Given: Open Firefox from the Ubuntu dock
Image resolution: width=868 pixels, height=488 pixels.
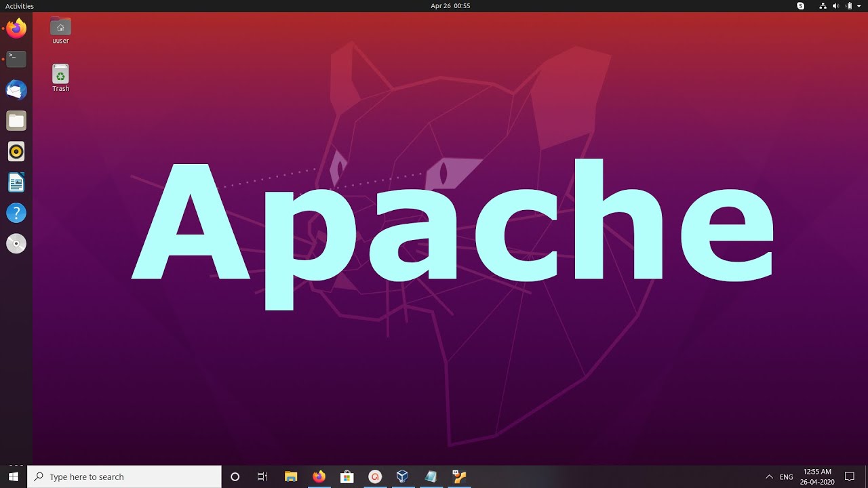Looking at the screenshot, I should pyautogui.click(x=16, y=29).
